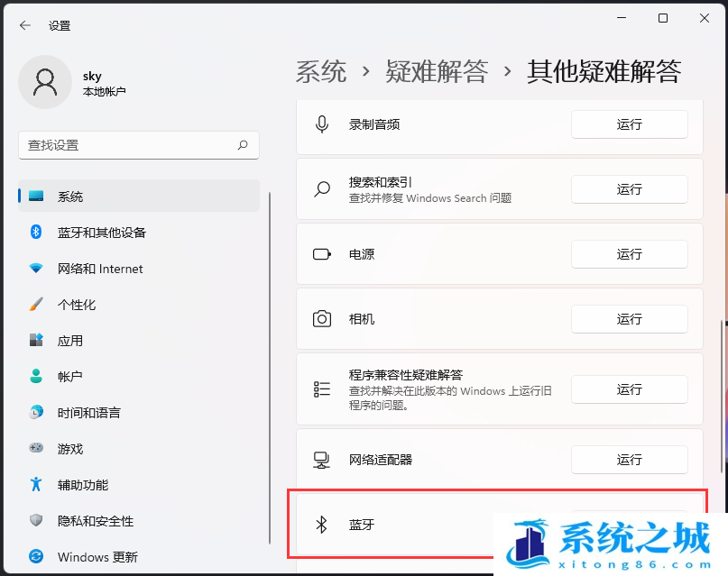Click the back arrow in title bar
This screenshot has height=576, width=728.
coord(24,25)
